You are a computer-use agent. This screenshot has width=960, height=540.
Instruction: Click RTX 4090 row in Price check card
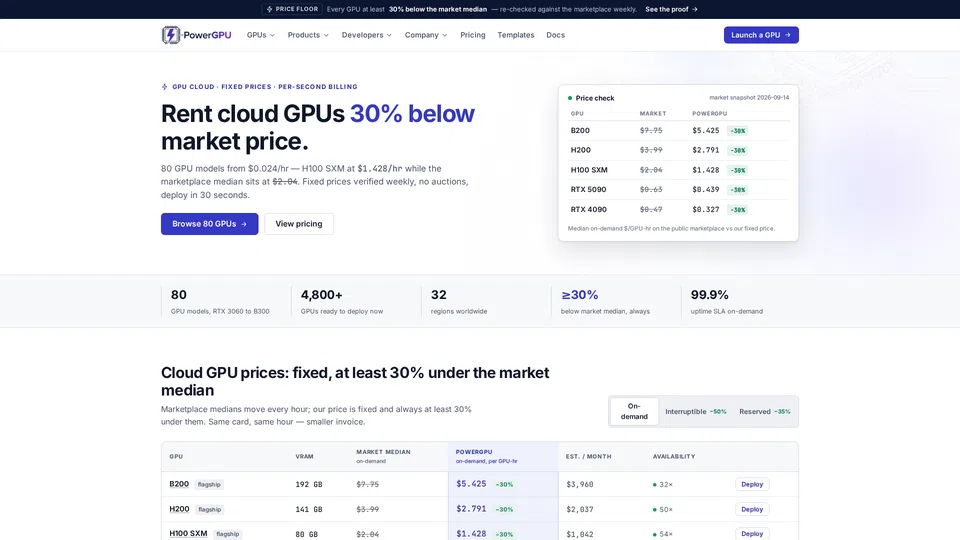tap(678, 209)
